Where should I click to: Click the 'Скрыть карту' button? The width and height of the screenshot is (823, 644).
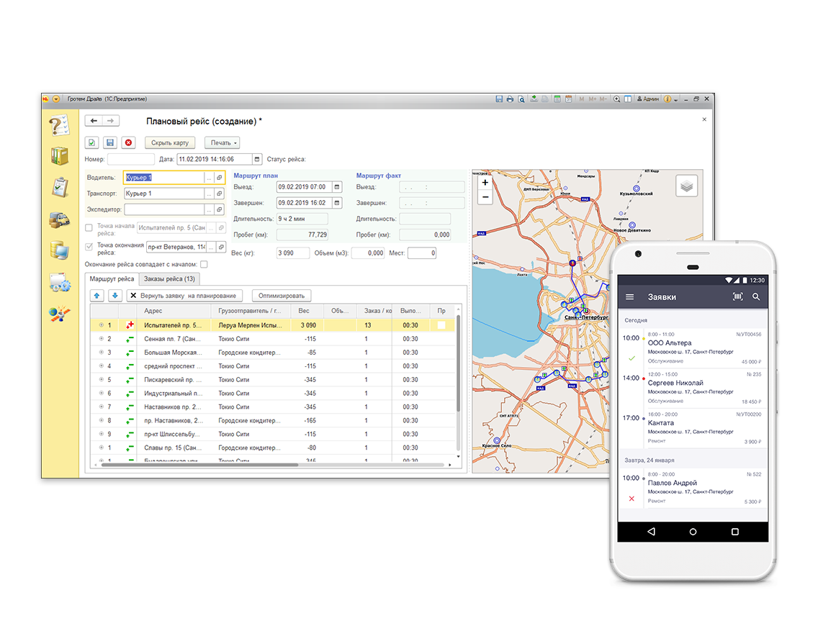(x=169, y=142)
